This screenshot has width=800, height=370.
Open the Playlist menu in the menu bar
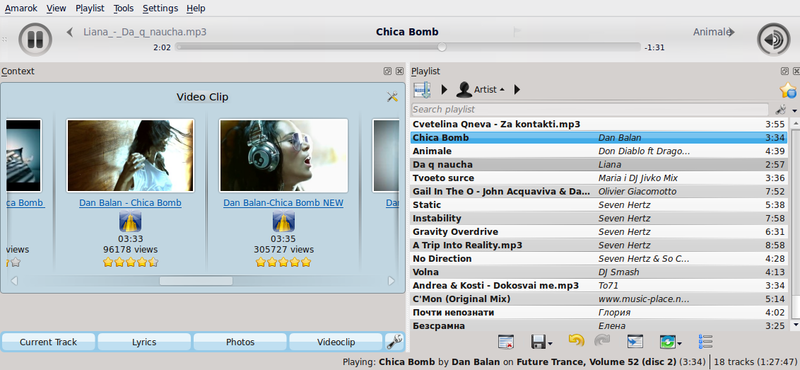(90, 8)
